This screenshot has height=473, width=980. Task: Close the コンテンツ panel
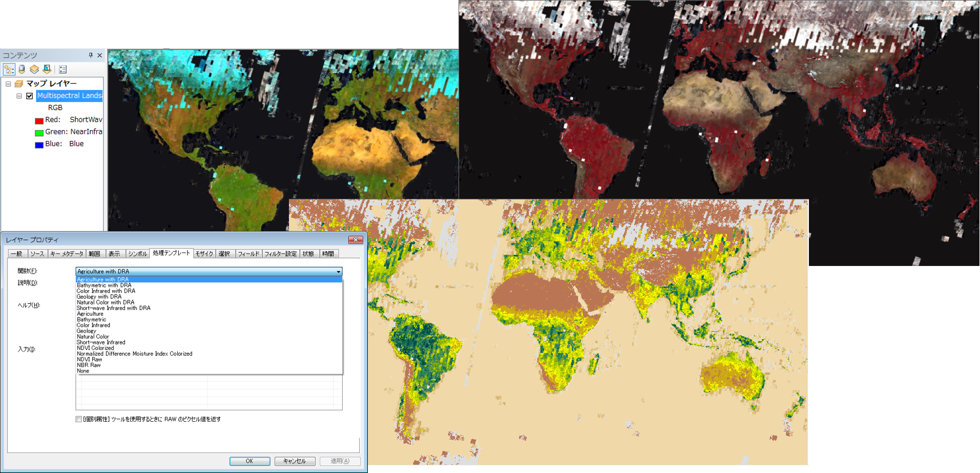99,55
